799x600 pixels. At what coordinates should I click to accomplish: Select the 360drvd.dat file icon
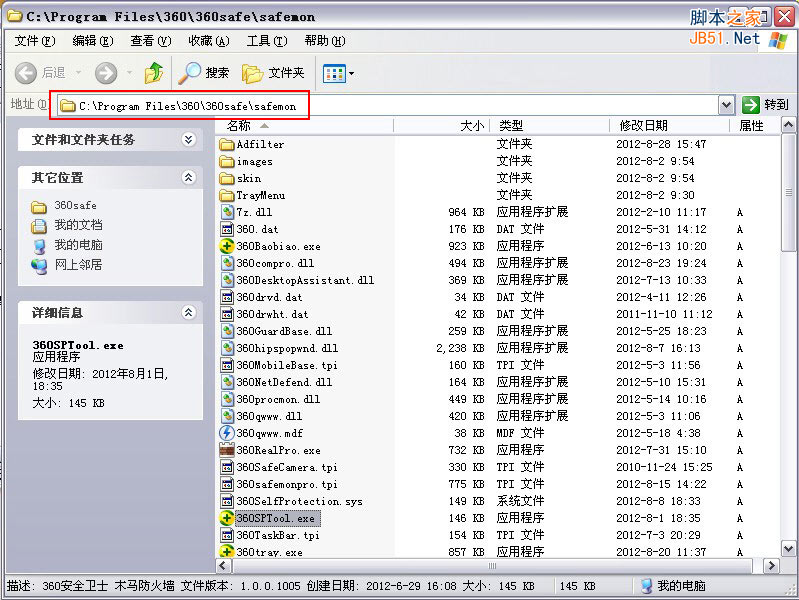pos(227,297)
